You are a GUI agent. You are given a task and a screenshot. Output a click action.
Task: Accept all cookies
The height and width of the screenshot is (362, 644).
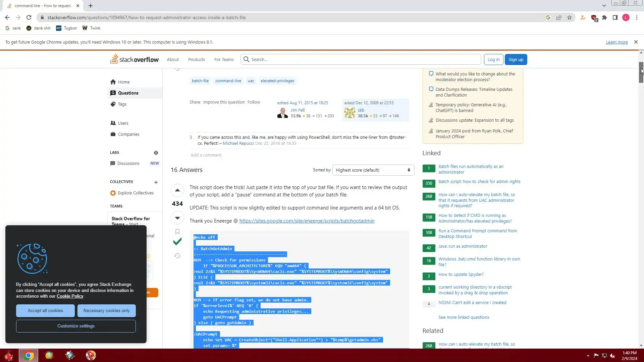tap(45, 311)
